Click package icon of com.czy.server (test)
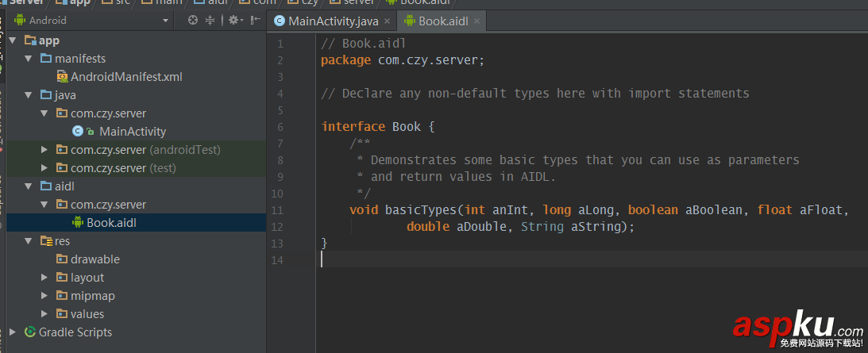 click(62, 167)
